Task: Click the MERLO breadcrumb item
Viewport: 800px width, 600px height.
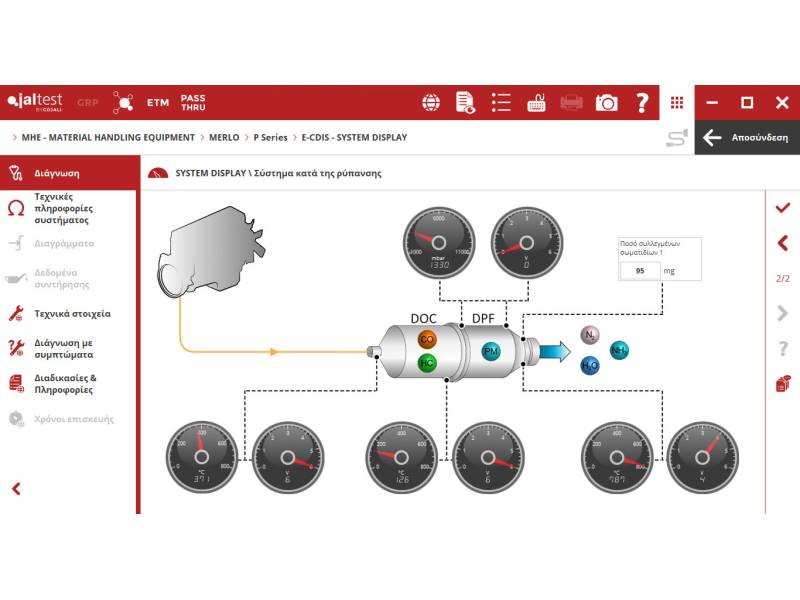Action: [x=224, y=138]
